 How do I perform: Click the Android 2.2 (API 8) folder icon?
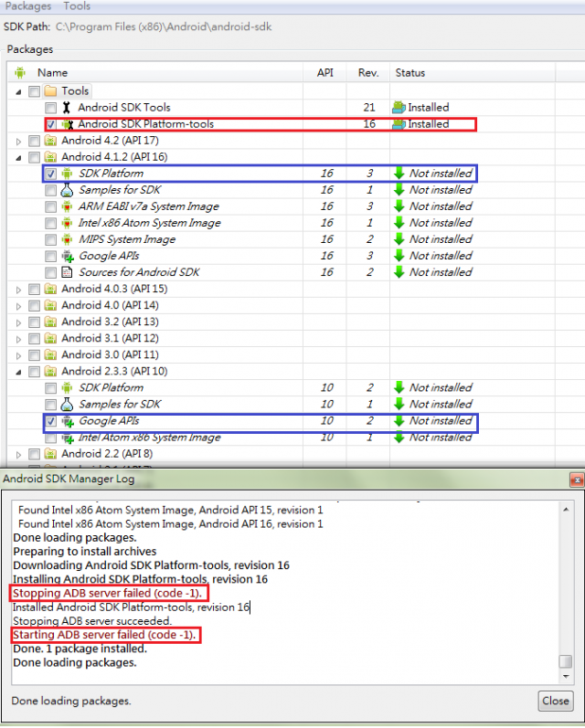click(x=50, y=454)
